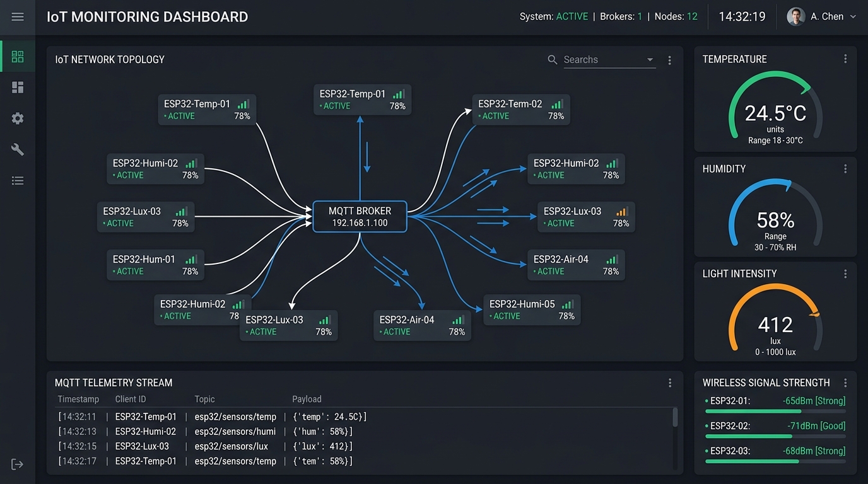Image resolution: width=868 pixels, height=484 pixels.
Task: Select the MQTT BROKER node
Action: point(360,217)
